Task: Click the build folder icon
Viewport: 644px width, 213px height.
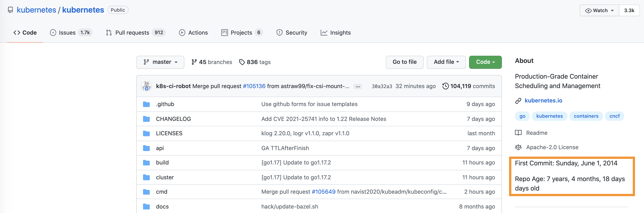Action: [x=146, y=163]
